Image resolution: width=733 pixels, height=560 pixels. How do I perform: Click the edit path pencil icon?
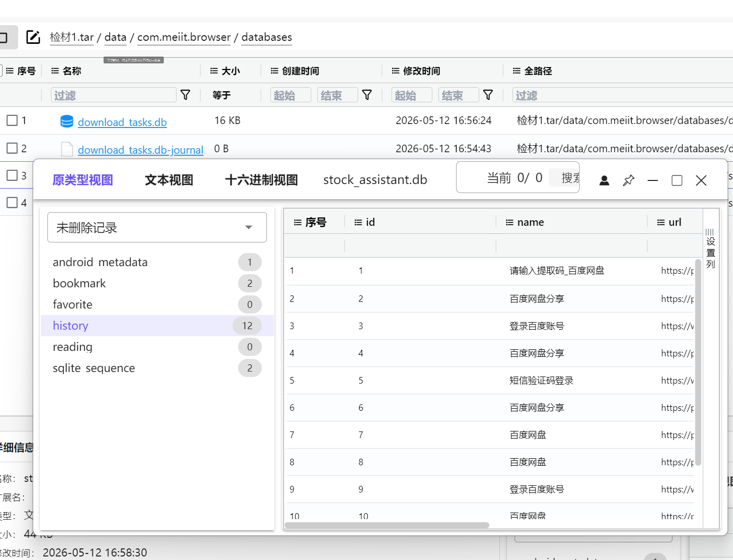coord(33,37)
